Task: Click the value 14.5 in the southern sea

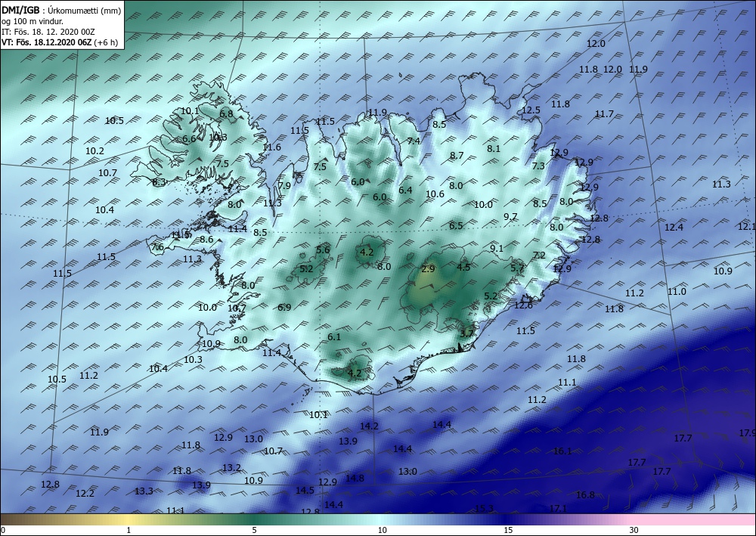Action: click(305, 490)
